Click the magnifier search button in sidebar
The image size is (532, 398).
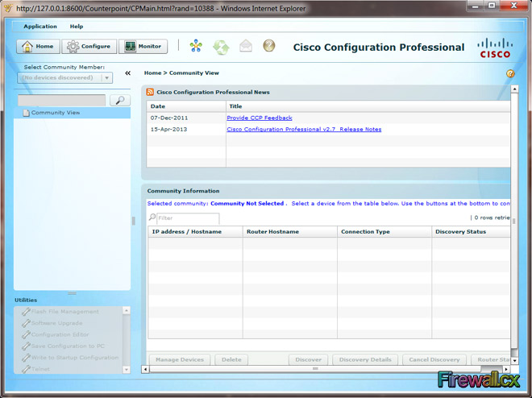click(x=120, y=101)
